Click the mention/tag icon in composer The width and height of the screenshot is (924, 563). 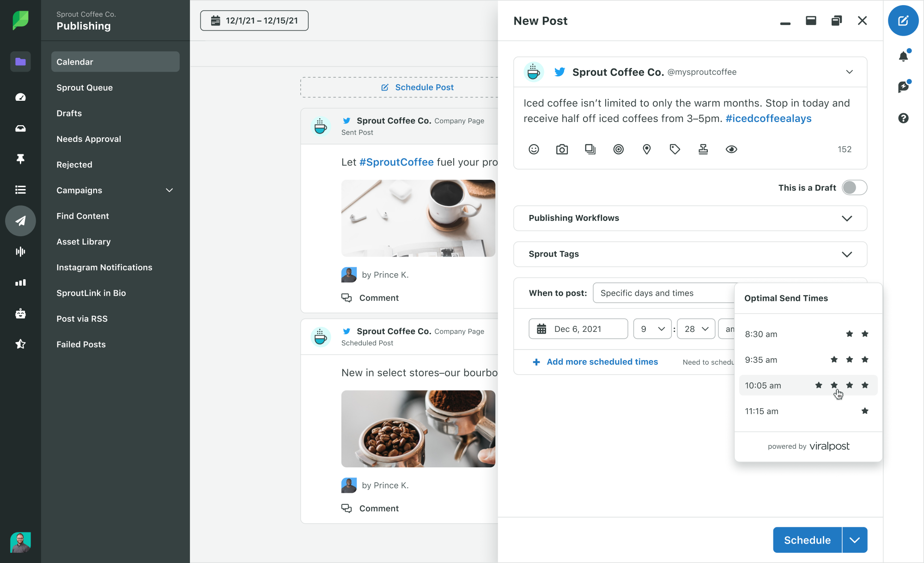pyautogui.click(x=619, y=149)
